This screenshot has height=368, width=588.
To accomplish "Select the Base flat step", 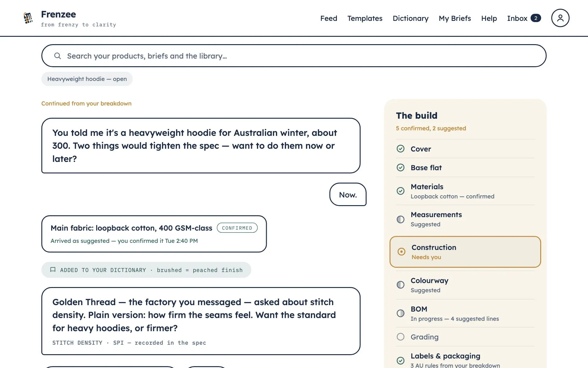I will 465,167.
